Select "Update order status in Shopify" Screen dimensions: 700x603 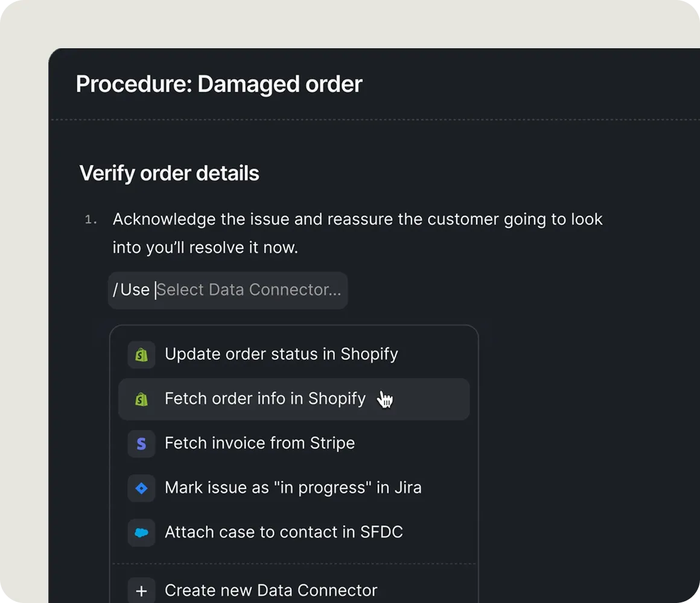pos(281,354)
